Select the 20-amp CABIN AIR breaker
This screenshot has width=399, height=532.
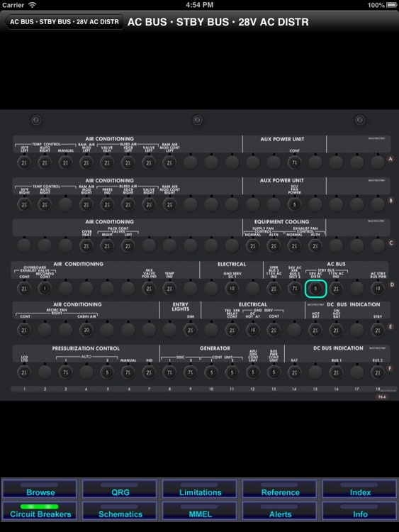[86, 330]
